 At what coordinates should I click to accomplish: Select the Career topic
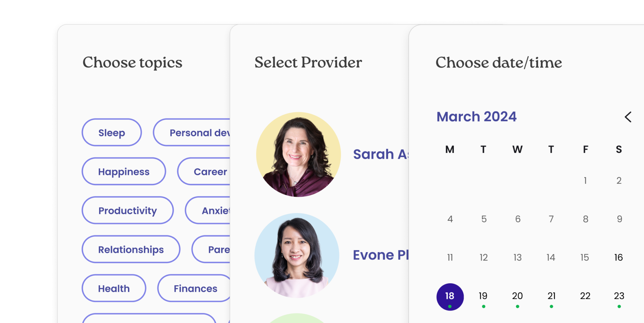pos(210,171)
